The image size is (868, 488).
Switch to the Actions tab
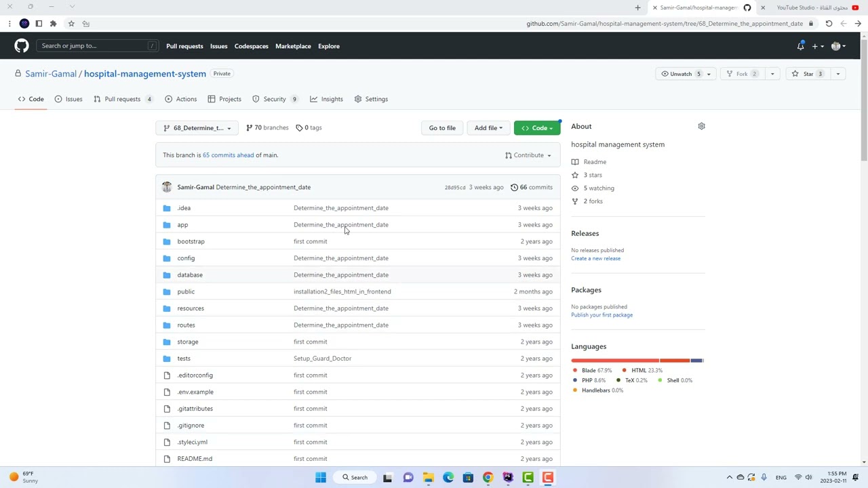(180, 99)
